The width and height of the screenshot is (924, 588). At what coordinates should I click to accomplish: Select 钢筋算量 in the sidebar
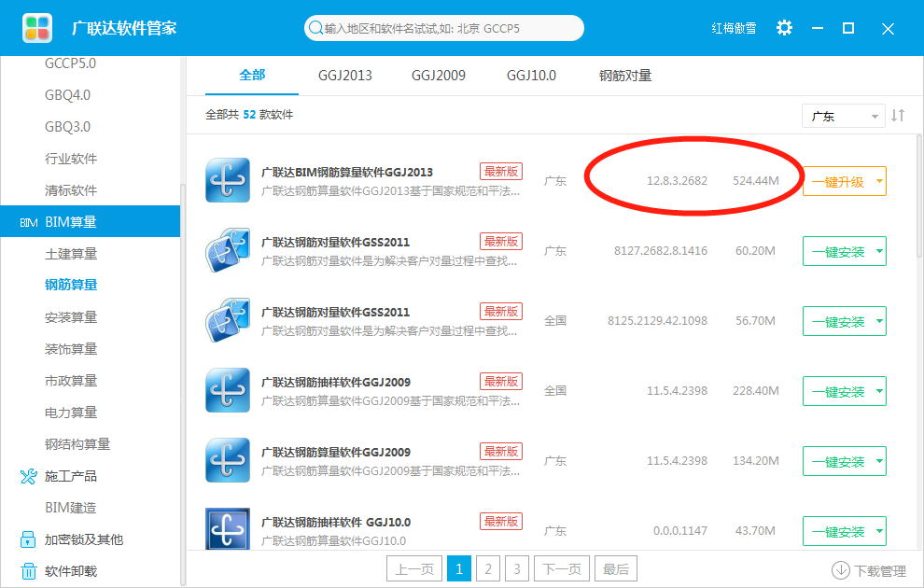pos(71,285)
